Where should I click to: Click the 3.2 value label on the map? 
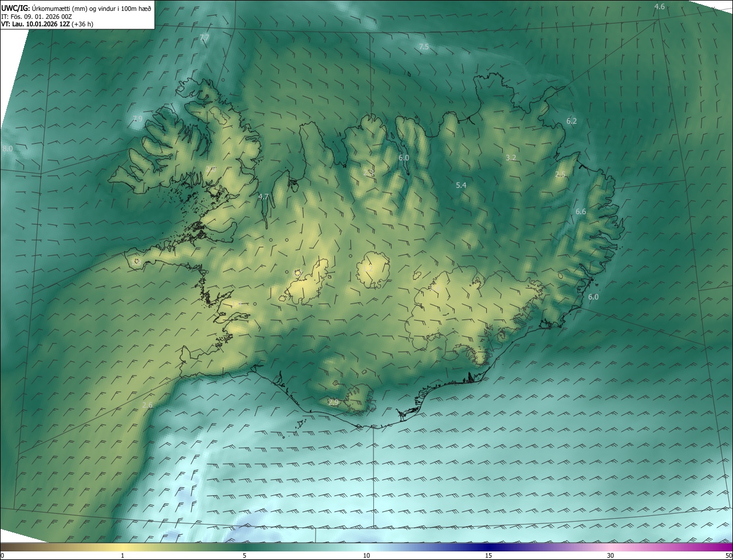pyautogui.click(x=511, y=157)
